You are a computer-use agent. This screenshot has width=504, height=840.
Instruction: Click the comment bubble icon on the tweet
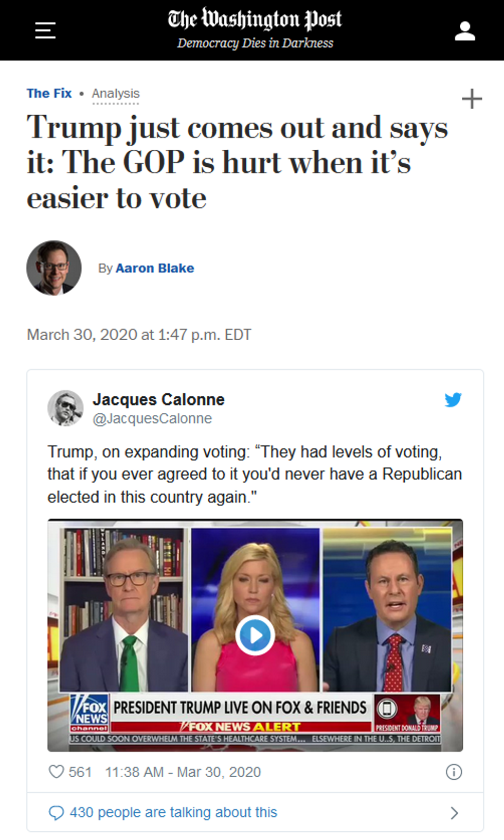pyautogui.click(x=57, y=812)
